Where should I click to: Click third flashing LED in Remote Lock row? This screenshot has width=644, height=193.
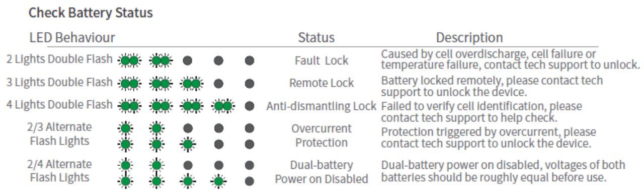coord(192,83)
